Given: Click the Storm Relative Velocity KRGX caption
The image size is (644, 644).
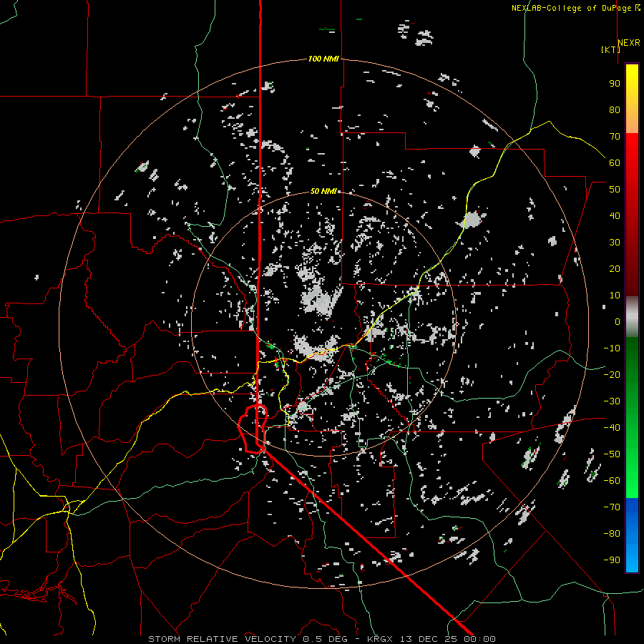Looking at the screenshot, I should pyautogui.click(x=321, y=639).
